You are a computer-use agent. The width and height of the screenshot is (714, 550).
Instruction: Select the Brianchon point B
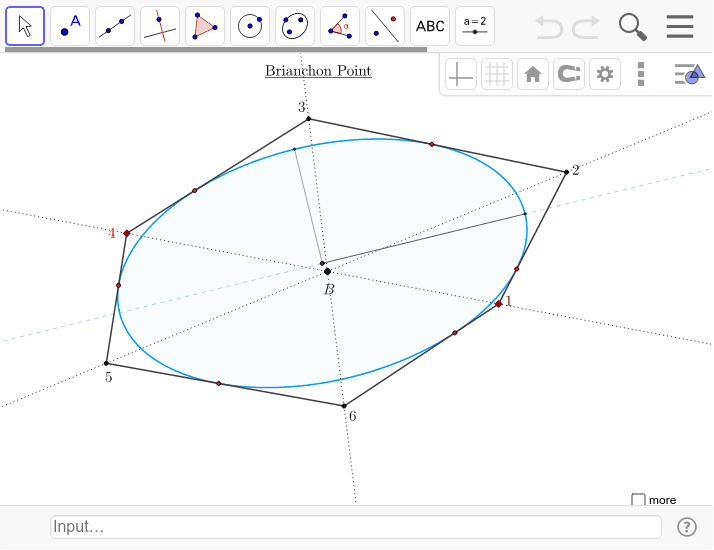[327, 271]
